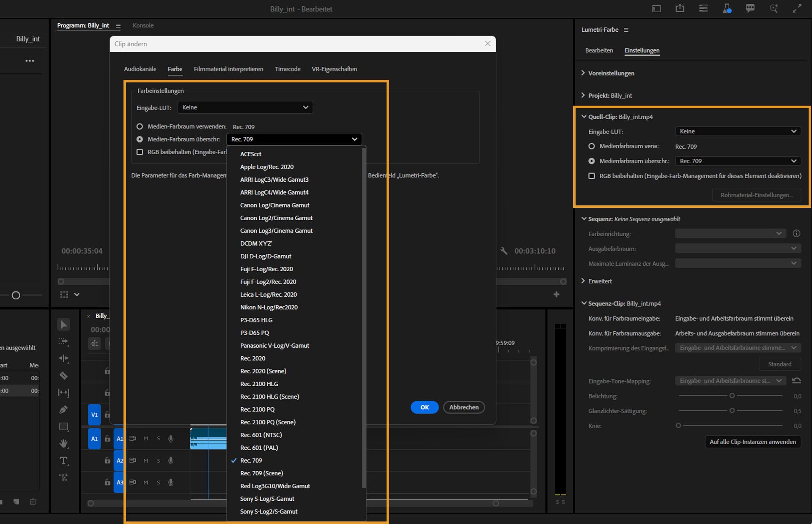The width and height of the screenshot is (812, 524).
Task: Select 'Medienfarbraum verw.' radio in Lumetri panel
Action: [592, 146]
